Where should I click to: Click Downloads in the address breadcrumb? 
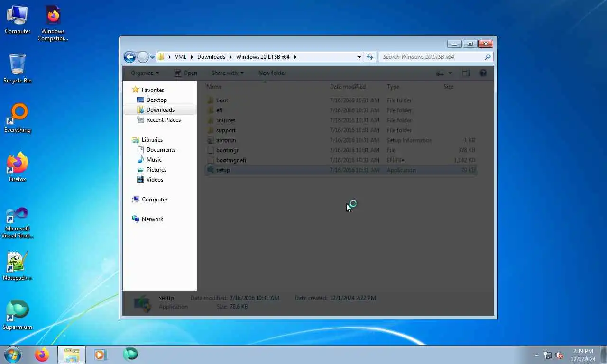pos(211,57)
